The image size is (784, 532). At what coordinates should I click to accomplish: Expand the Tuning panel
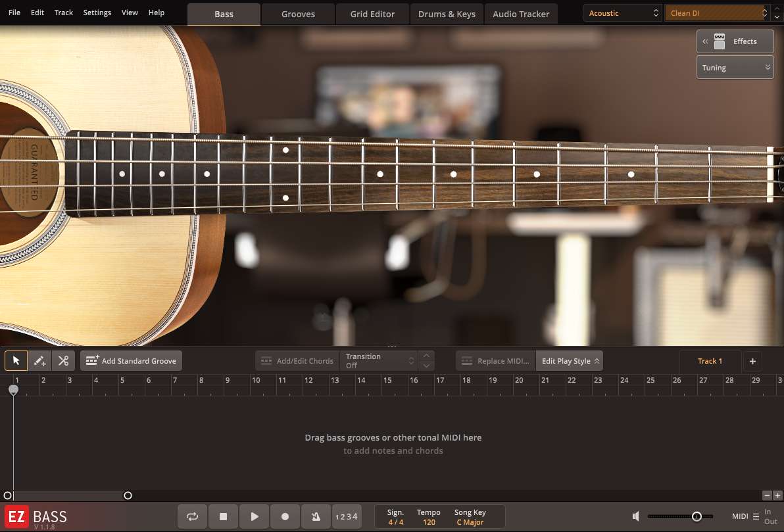(735, 67)
